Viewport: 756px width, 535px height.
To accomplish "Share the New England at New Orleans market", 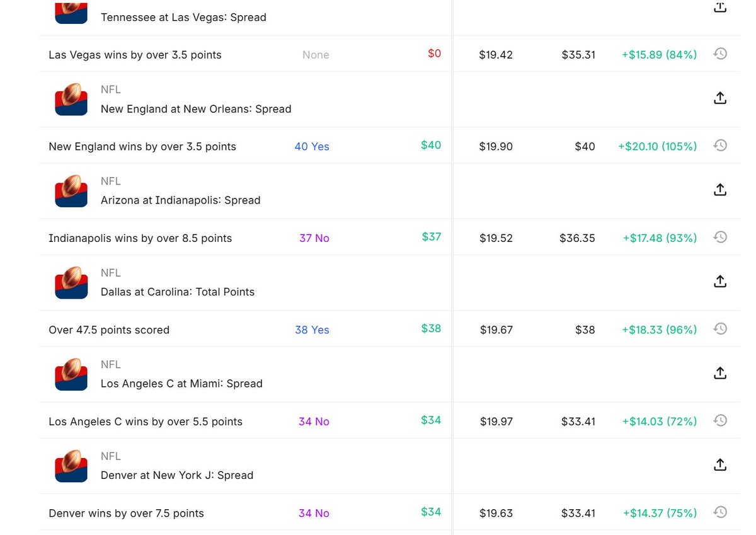I will pyautogui.click(x=719, y=98).
